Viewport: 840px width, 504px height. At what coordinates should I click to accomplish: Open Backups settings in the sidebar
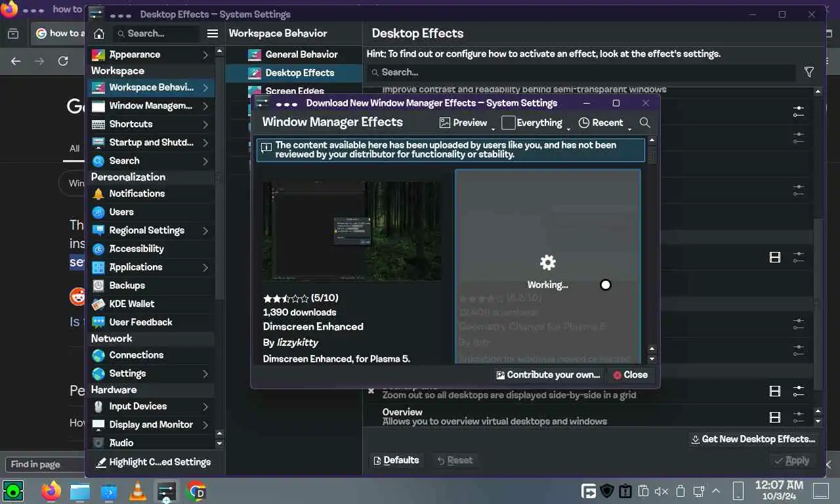coord(151,285)
